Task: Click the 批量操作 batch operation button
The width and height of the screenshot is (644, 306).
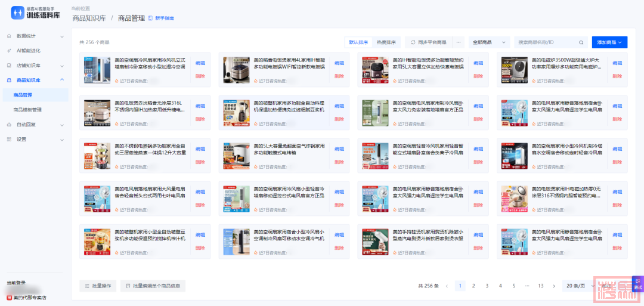Action: 98,286
